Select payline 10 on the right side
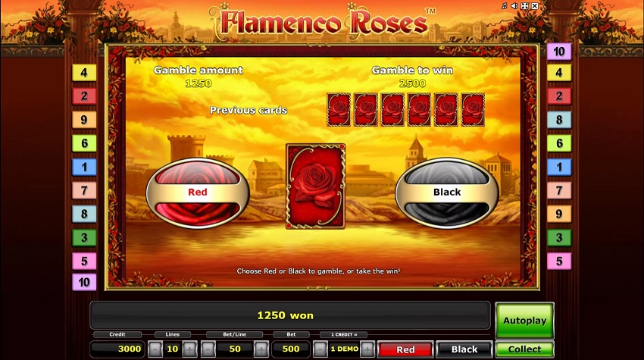The width and height of the screenshot is (644, 360). [x=559, y=52]
